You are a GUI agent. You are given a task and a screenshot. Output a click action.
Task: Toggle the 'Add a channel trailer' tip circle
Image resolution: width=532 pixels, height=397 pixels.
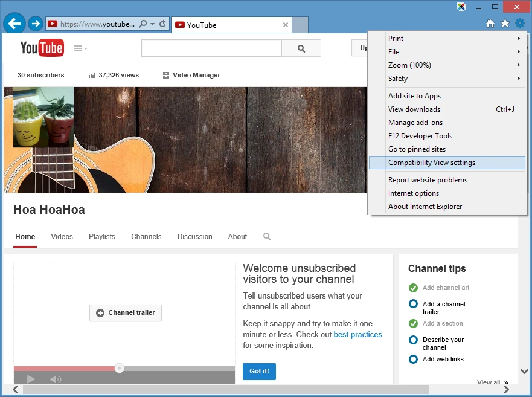point(413,304)
